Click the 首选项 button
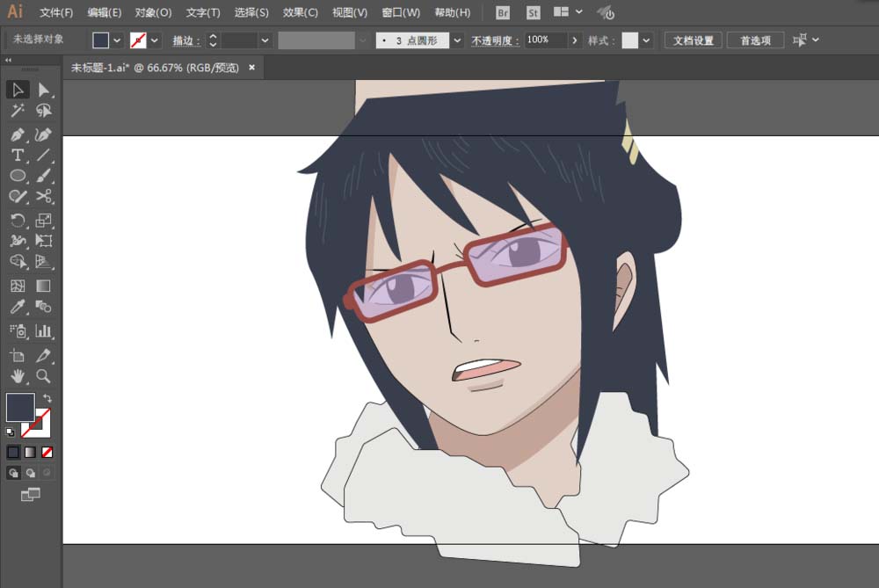 pyautogui.click(x=755, y=40)
